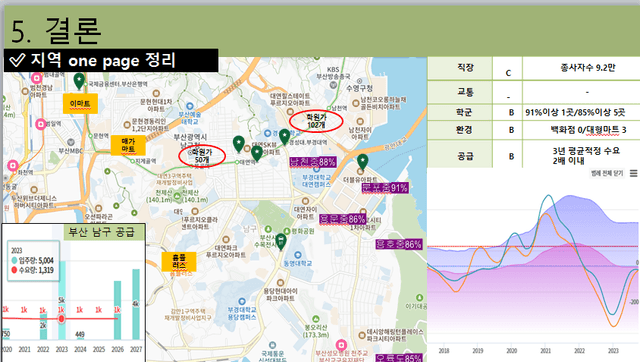The height and width of the screenshot is (362, 640).
Task: Click the pink hospital marker by 부산성모병원
Action: pyautogui.click(x=341, y=345)
